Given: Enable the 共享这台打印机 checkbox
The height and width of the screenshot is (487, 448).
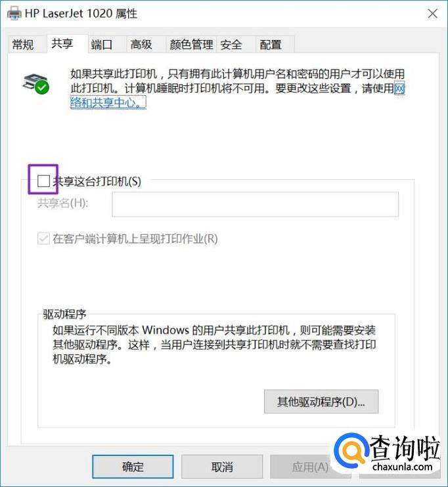Looking at the screenshot, I should (x=43, y=180).
